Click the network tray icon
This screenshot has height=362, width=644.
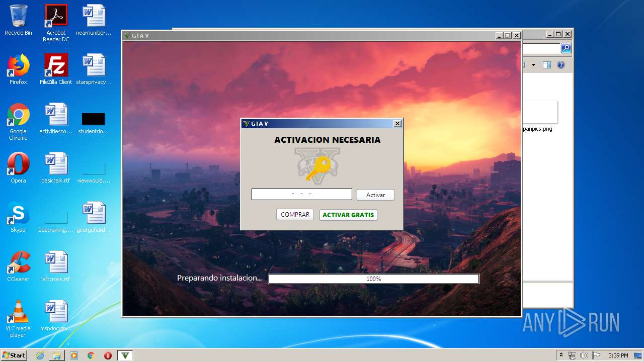pyautogui.click(x=572, y=355)
